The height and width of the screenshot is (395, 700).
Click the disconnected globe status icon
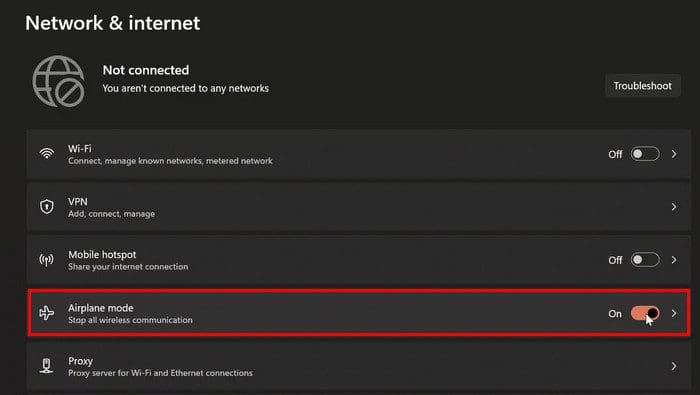point(58,81)
